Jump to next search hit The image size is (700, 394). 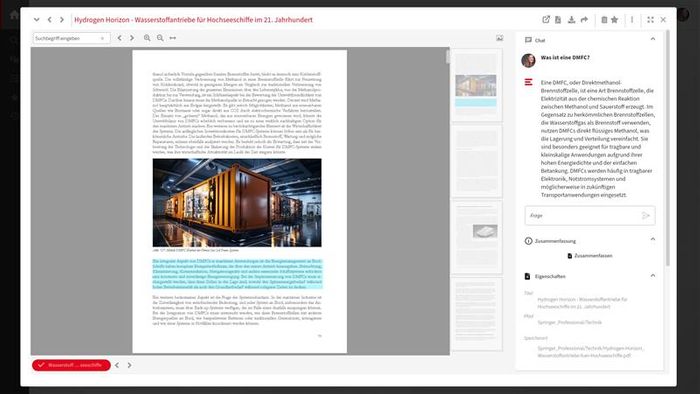tap(132, 38)
